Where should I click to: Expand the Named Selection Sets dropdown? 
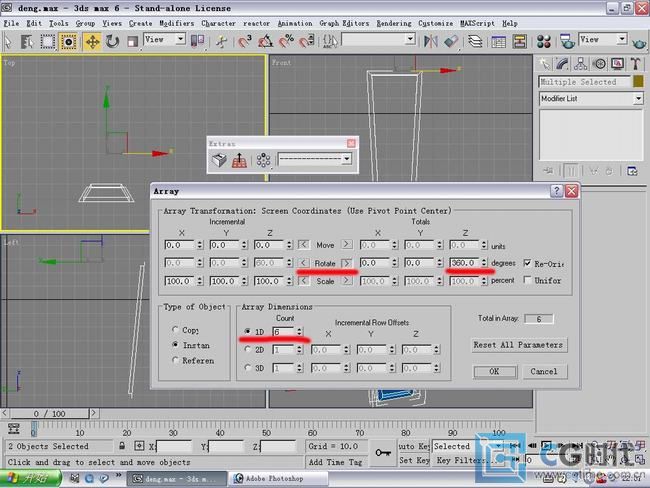410,39
